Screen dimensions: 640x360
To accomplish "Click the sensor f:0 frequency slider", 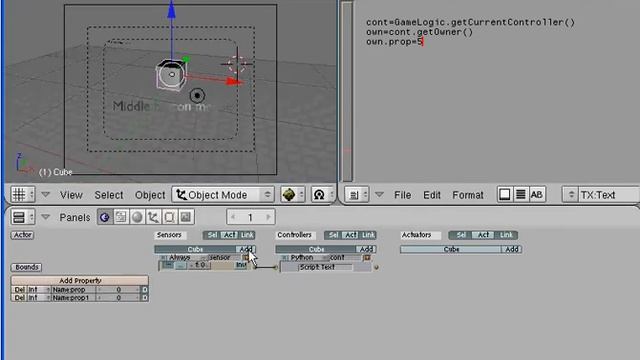I will [200, 265].
